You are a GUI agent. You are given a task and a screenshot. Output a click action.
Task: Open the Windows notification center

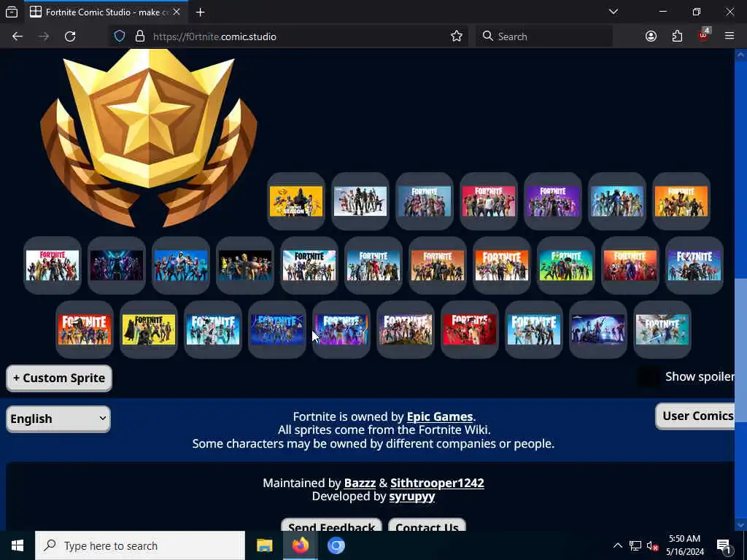[724, 545]
